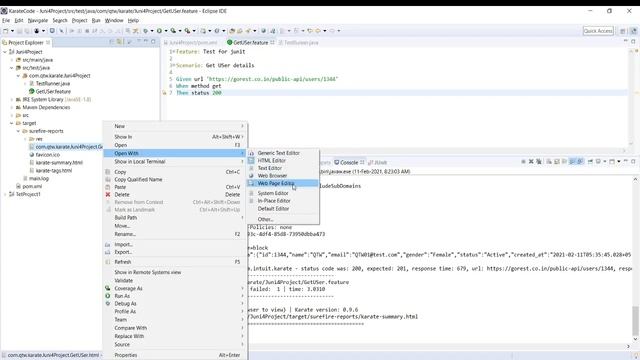
Task: Click Copy Qualified Name in context menu
Action: pyautogui.click(x=175, y=180)
